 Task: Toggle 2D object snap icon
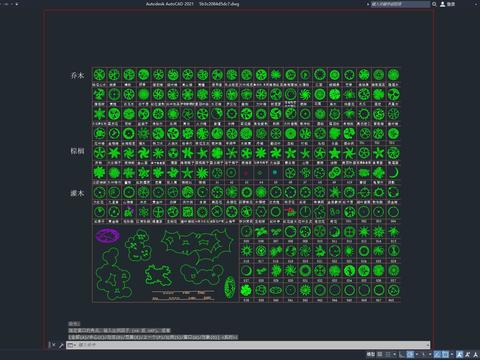point(445,354)
